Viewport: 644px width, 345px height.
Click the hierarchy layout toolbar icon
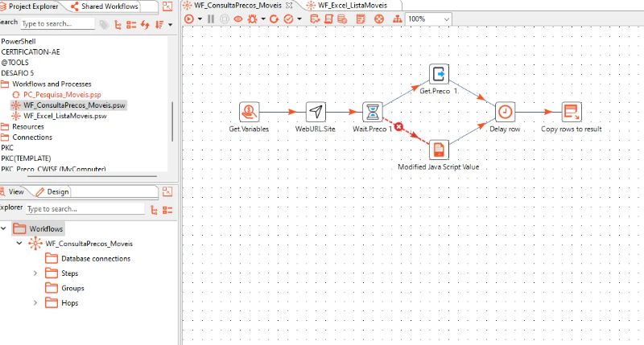(397, 18)
